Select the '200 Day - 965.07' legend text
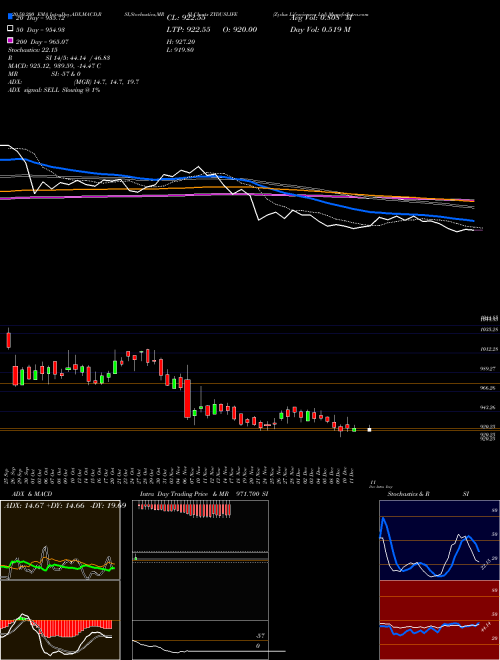This screenshot has height=660, width=500. click(x=42, y=42)
